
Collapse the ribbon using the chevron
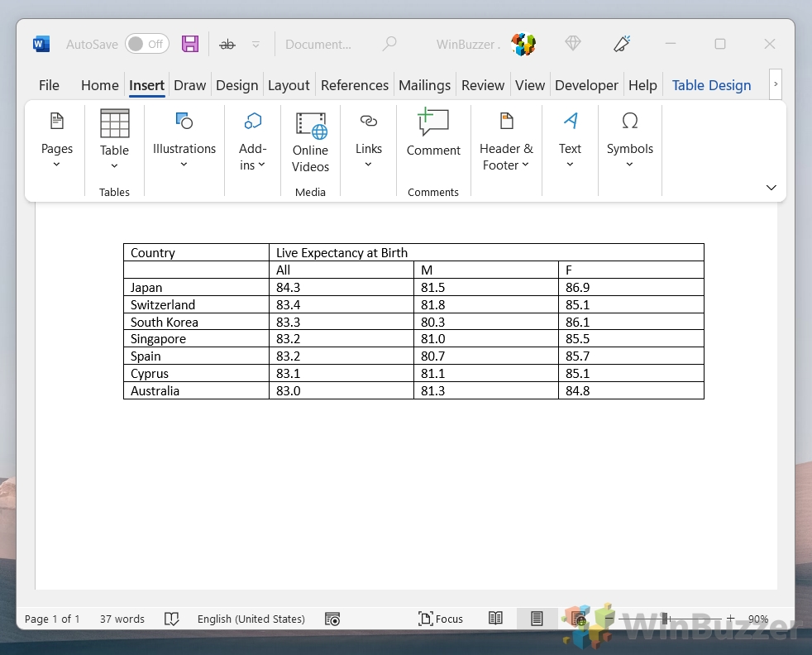771,188
